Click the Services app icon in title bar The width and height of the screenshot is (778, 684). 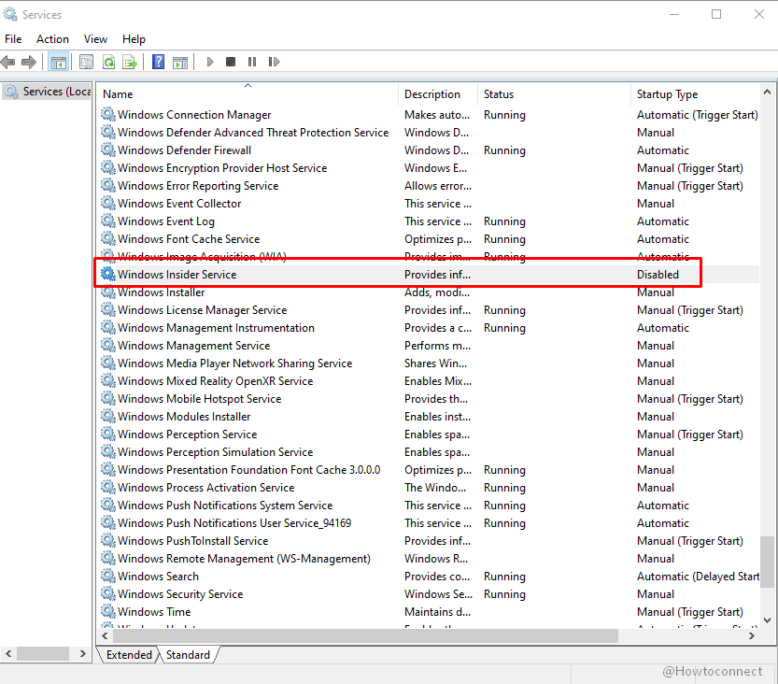pos(10,14)
